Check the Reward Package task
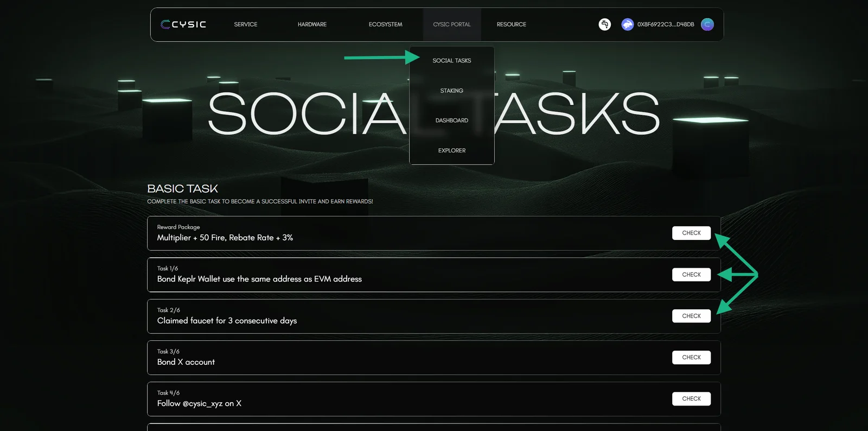The image size is (868, 431). [x=691, y=233]
